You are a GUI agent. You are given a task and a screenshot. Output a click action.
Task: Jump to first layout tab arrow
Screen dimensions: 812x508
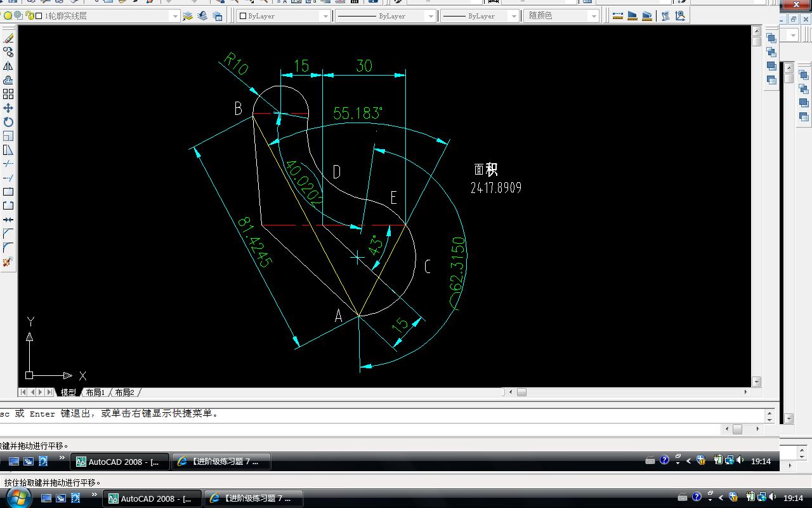pos(23,392)
